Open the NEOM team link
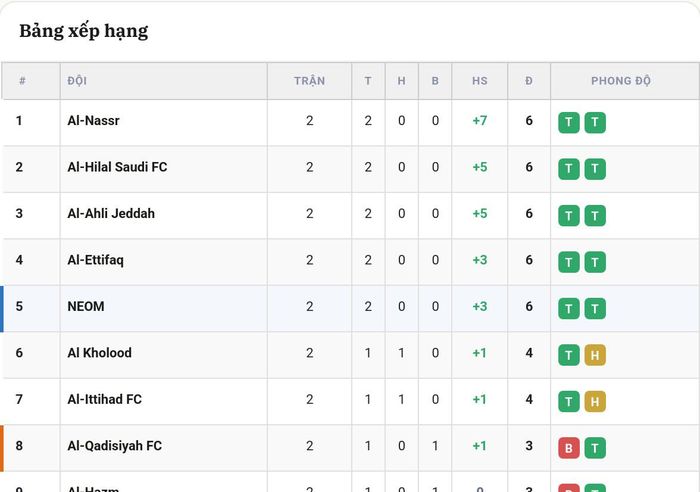Screen dimensions: 700x492 (x=86, y=306)
